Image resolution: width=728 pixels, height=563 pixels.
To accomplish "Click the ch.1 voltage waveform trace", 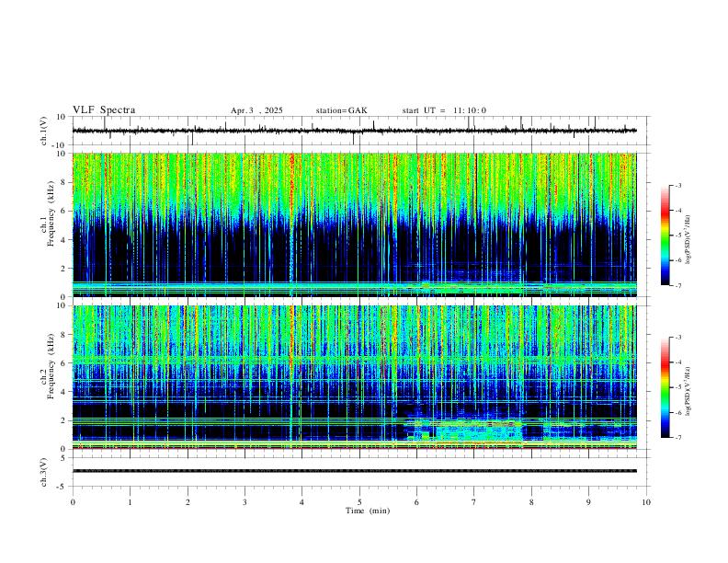I will coord(354,131).
